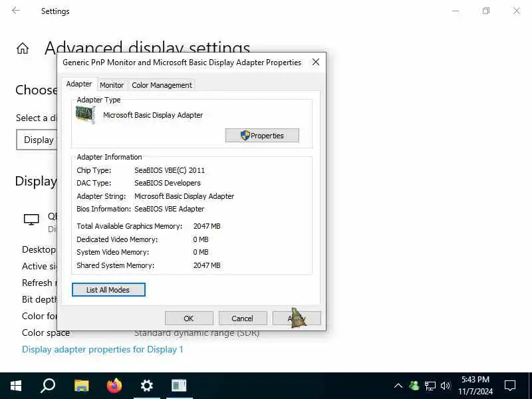Click the DAC Type value SeaBIOS Developers
This screenshot has height=399, width=532.
(x=168, y=184)
